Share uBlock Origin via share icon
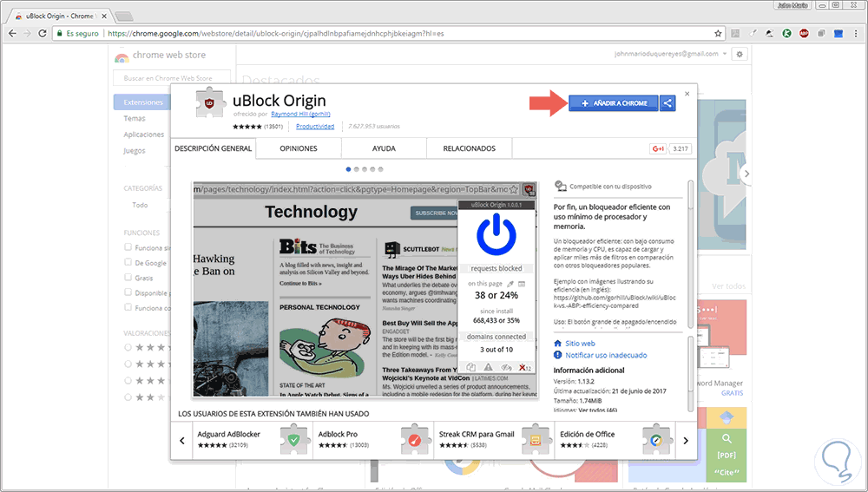 point(667,103)
